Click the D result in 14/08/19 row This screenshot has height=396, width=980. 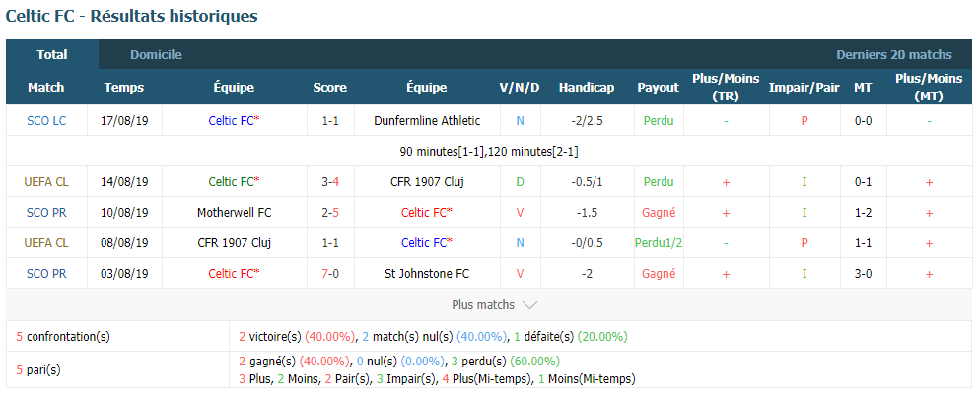(520, 182)
